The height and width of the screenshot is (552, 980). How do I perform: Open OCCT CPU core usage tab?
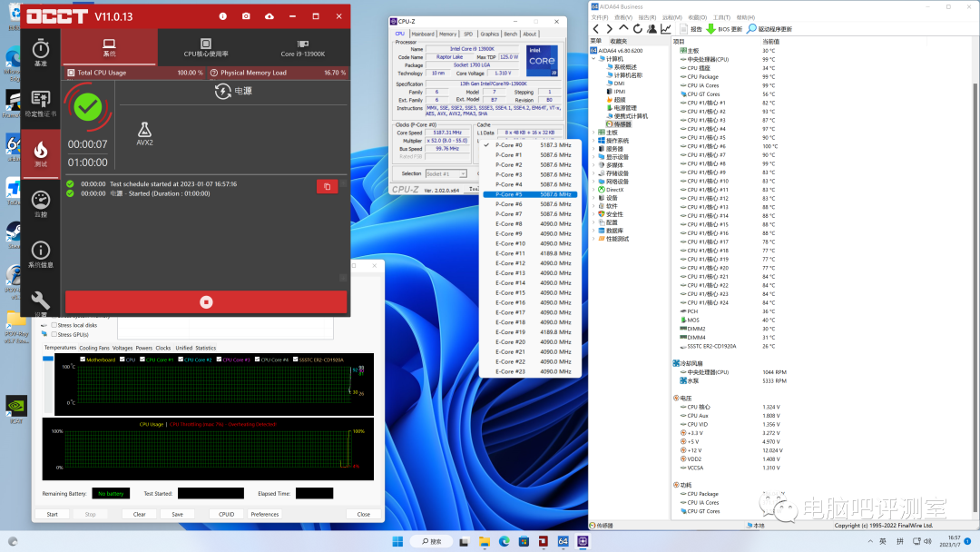click(x=206, y=47)
